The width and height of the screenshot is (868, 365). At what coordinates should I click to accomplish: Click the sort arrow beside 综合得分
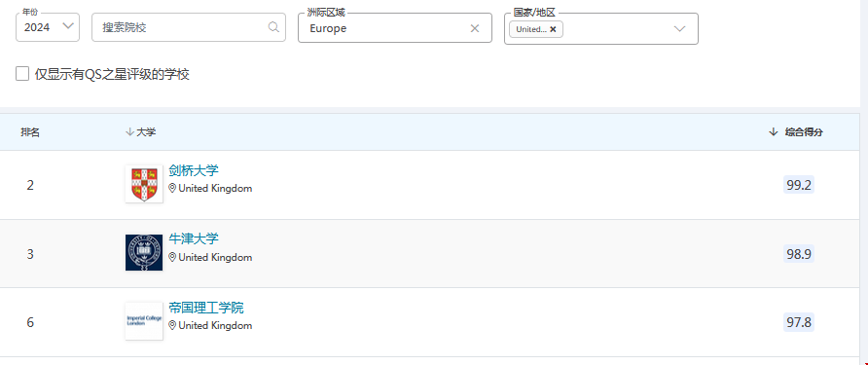774,131
